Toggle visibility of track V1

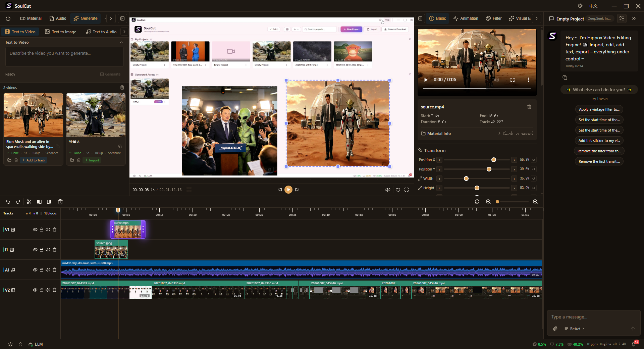click(x=35, y=230)
